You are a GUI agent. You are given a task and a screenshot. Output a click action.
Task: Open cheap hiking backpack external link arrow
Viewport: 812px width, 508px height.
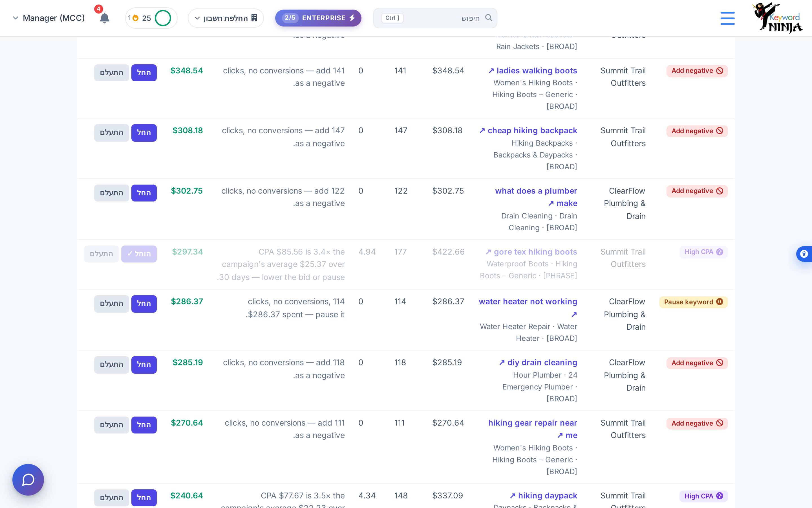[x=482, y=131]
